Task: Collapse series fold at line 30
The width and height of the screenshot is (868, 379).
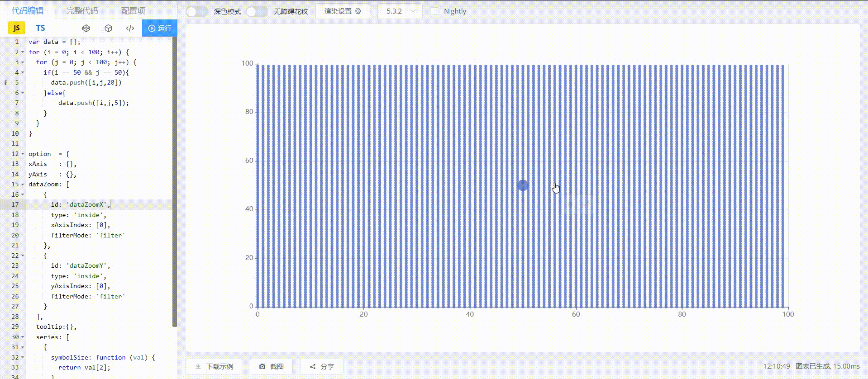Action: point(23,337)
